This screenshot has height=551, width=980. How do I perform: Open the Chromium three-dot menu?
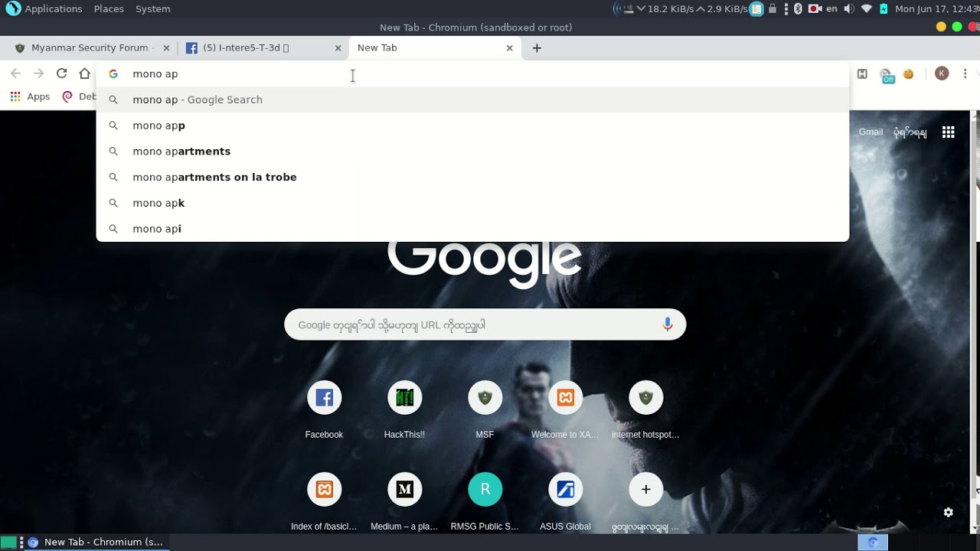tap(965, 73)
